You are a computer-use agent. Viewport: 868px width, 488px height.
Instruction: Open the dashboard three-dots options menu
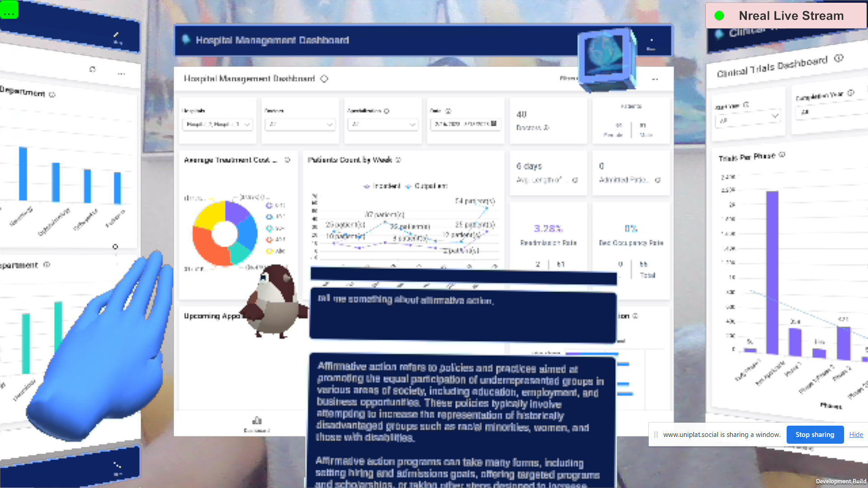point(655,80)
